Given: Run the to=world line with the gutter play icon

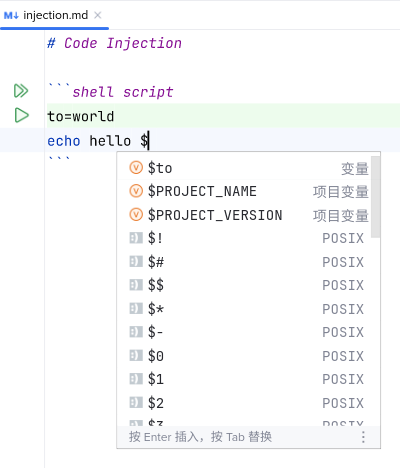Looking at the screenshot, I should (21, 115).
